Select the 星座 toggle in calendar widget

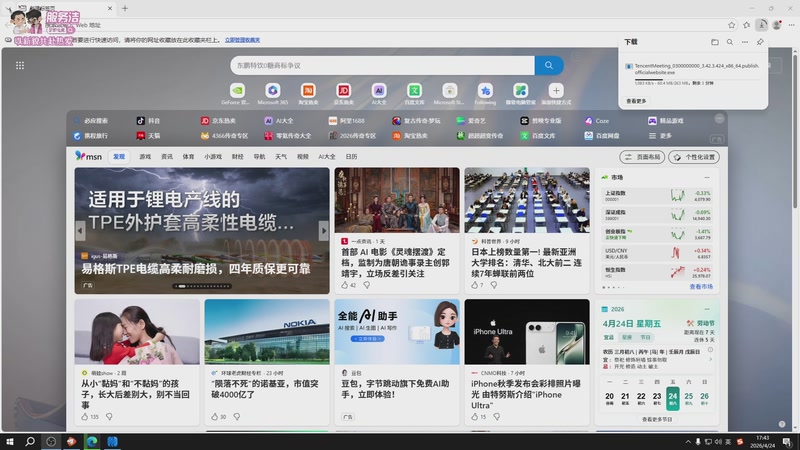(627, 337)
